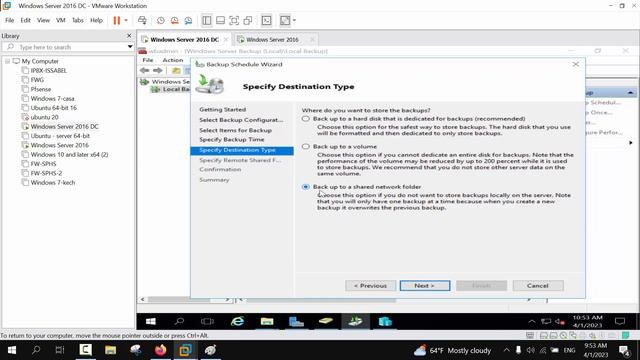The width and height of the screenshot is (640, 360).
Task: Launch Internet Explorer from guest taskbar
Action: click(x=237, y=322)
